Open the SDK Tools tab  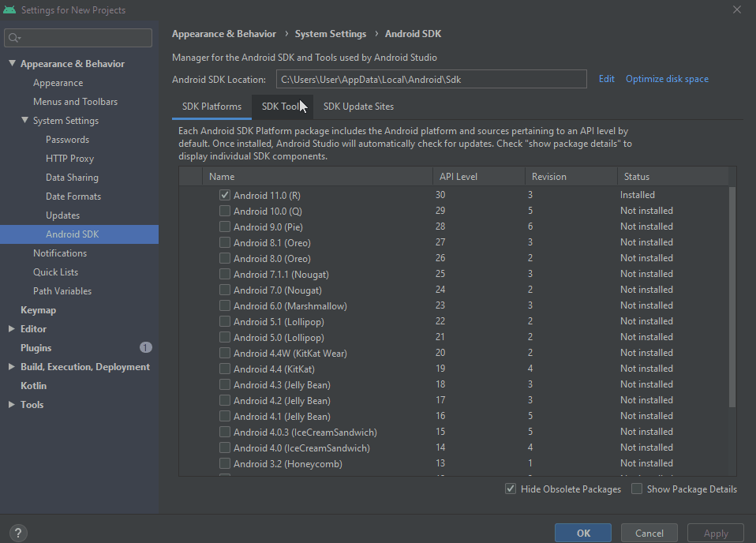coord(282,107)
